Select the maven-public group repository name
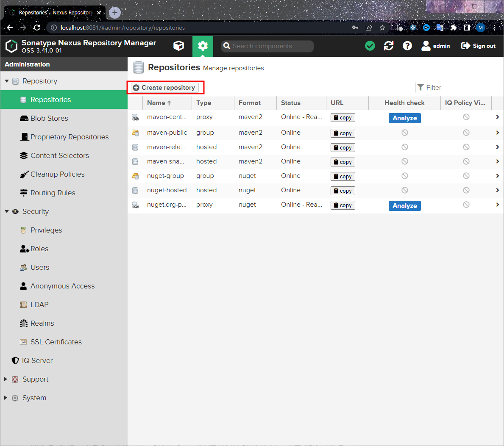This screenshot has height=446, width=504. tap(167, 133)
